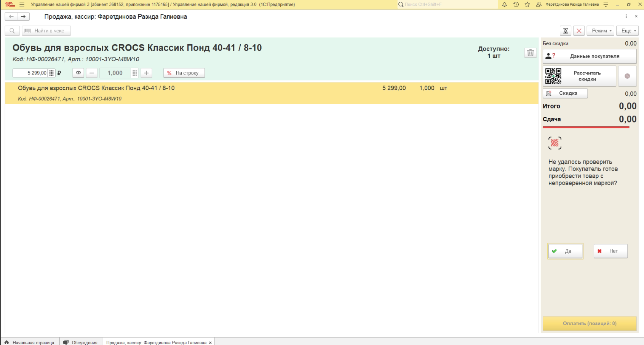Image resolution: width=644 pixels, height=345 pixels.
Task: Switch to the Обсуждения tab
Action: coord(80,342)
